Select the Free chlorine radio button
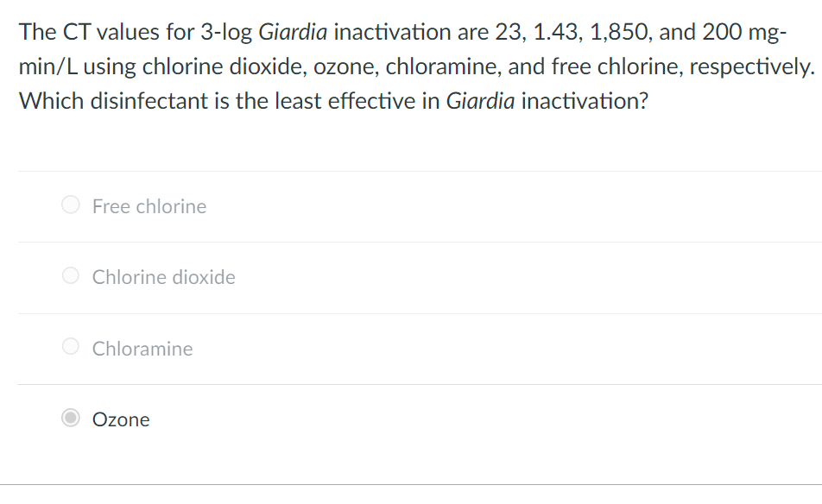The width and height of the screenshot is (822, 504). (70, 205)
